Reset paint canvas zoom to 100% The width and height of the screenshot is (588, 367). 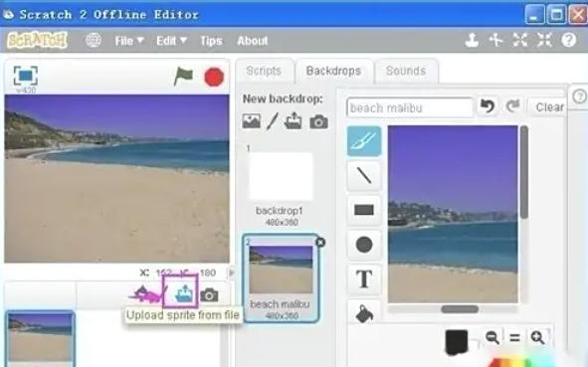pos(515,338)
